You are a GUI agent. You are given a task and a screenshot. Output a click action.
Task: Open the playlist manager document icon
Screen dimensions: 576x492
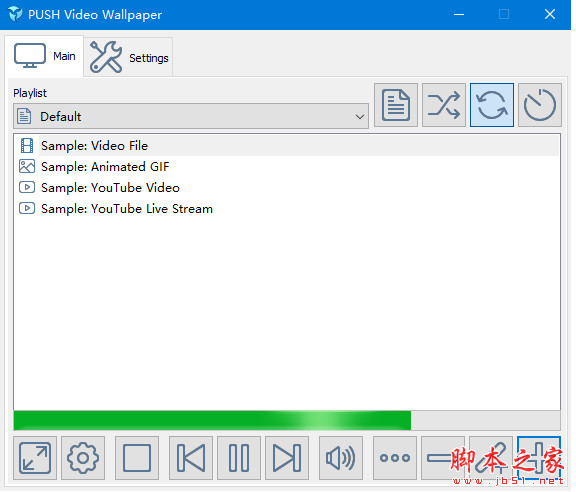coord(396,105)
